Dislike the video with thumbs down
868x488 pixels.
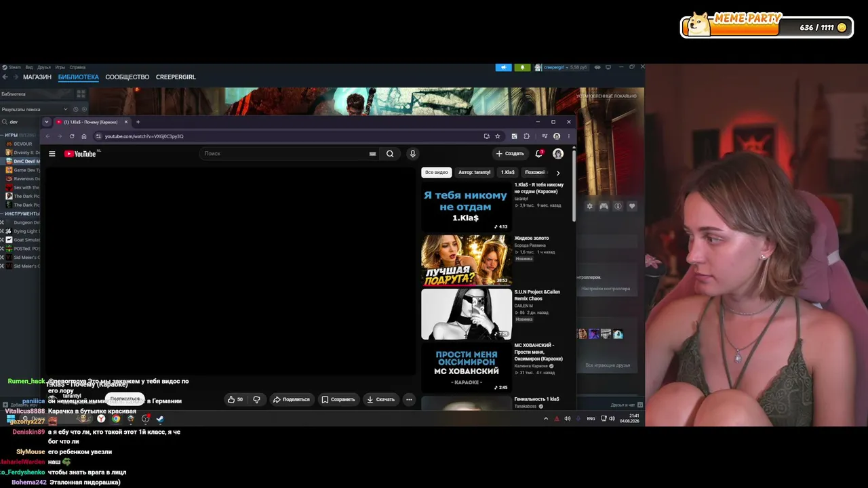[256, 400]
